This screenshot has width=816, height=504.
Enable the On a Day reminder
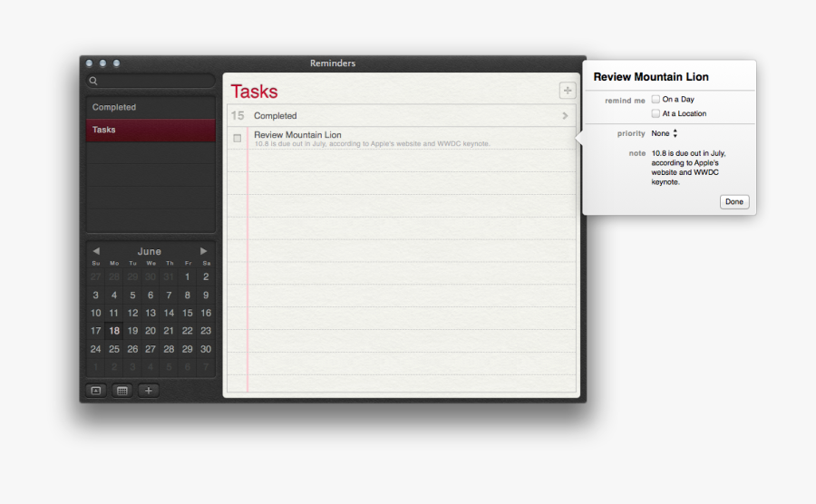[x=656, y=100]
